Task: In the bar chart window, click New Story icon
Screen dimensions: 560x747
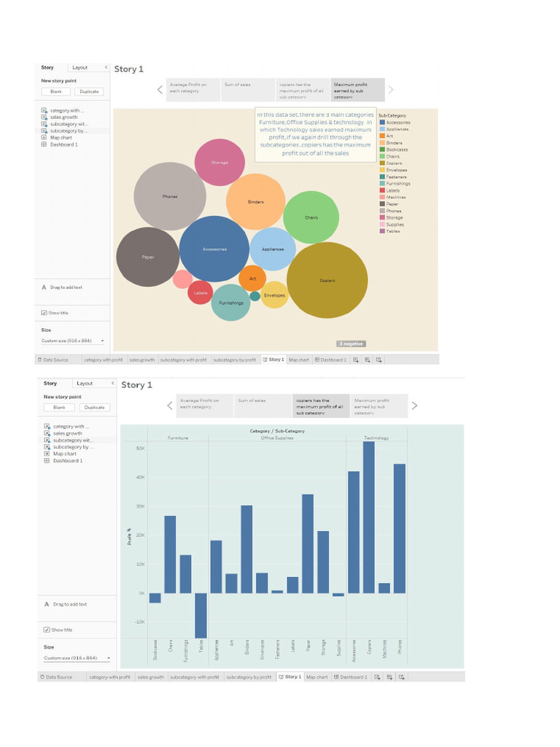Action: [402, 677]
